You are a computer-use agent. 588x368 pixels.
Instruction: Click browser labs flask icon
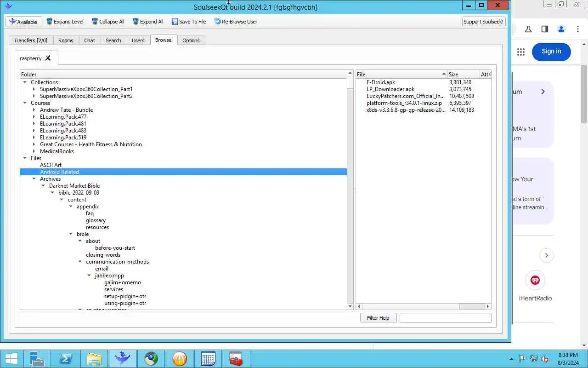pos(528,29)
